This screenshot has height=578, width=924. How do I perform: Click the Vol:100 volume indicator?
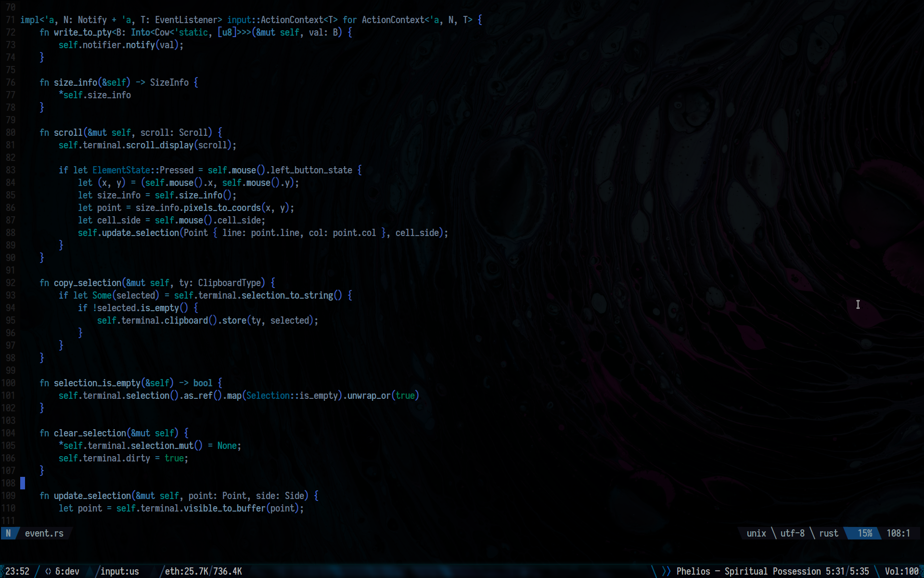901,571
